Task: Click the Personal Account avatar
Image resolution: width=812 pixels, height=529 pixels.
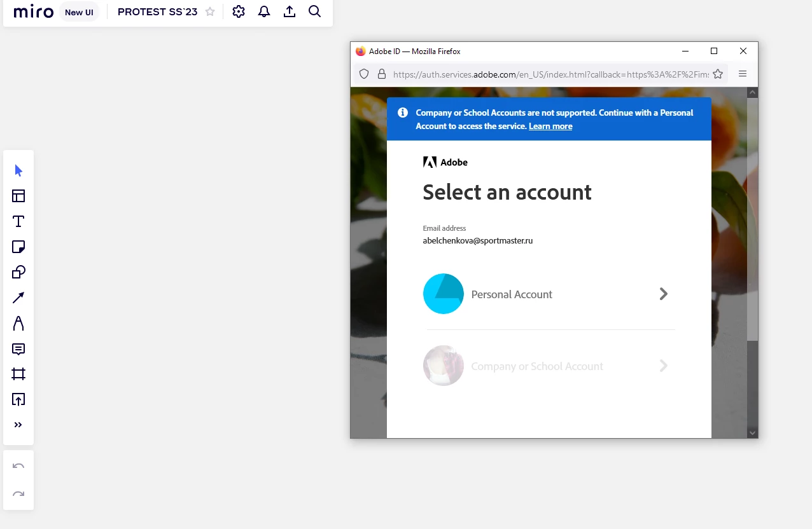Action: (x=444, y=294)
